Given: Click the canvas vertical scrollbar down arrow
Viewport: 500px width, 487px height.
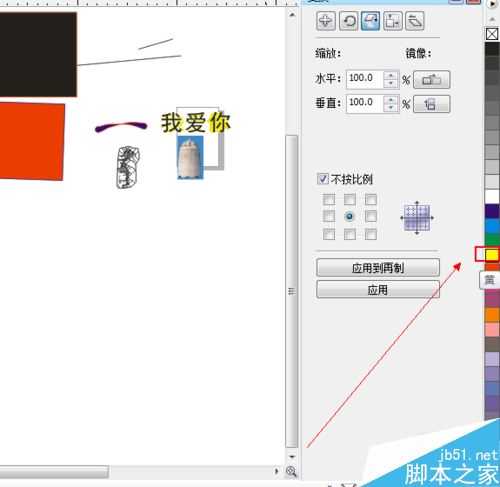Looking at the screenshot, I should point(292,456).
